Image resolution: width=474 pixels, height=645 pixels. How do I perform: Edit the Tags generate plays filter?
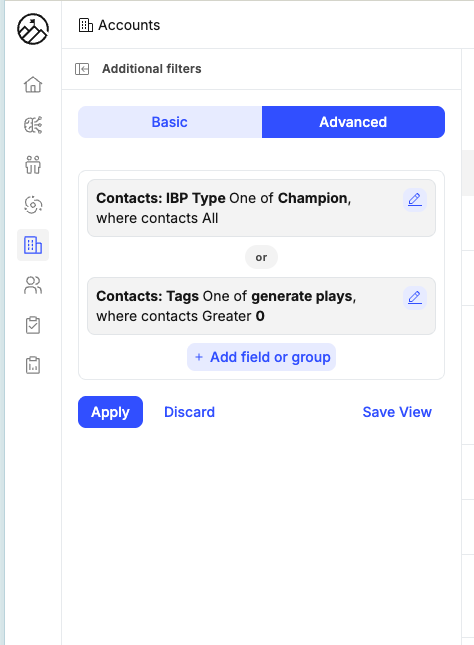pos(415,298)
